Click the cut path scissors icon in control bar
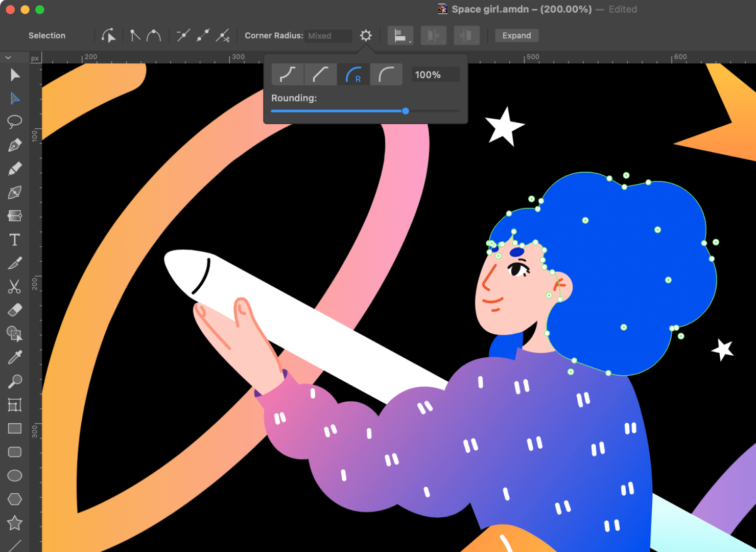Viewport: 756px width, 552px height. pos(223,35)
